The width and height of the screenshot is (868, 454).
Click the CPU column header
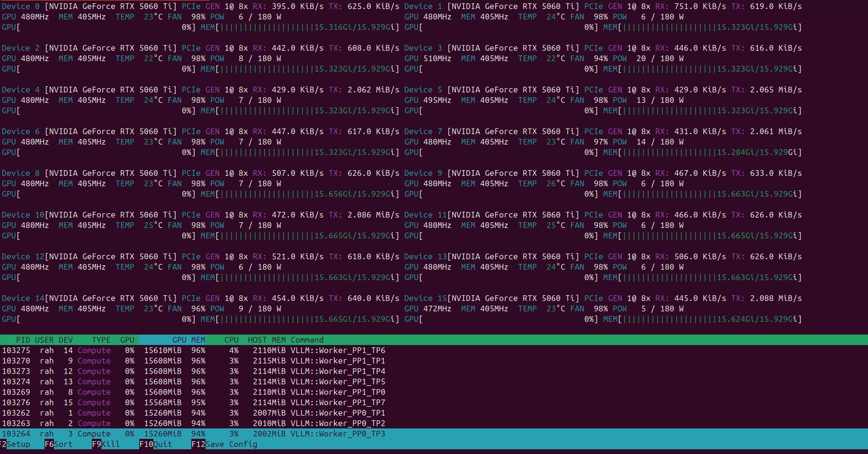point(232,340)
